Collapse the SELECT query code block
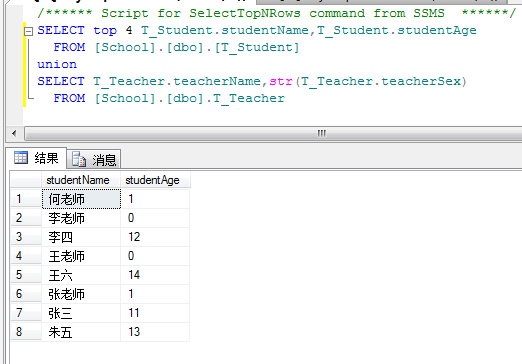This screenshot has height=364, width=522. [29, 31]
